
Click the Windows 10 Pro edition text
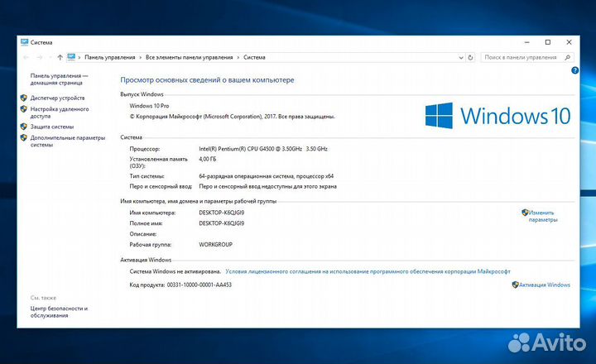(149, 106)
